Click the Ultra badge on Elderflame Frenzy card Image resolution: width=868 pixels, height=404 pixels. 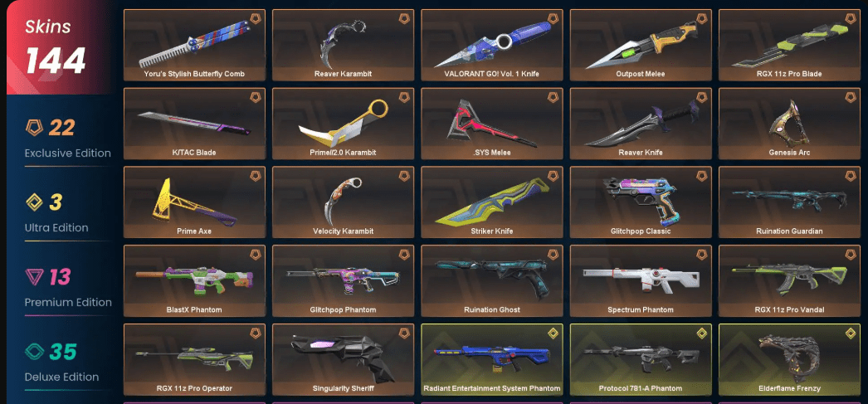(851, 333)
